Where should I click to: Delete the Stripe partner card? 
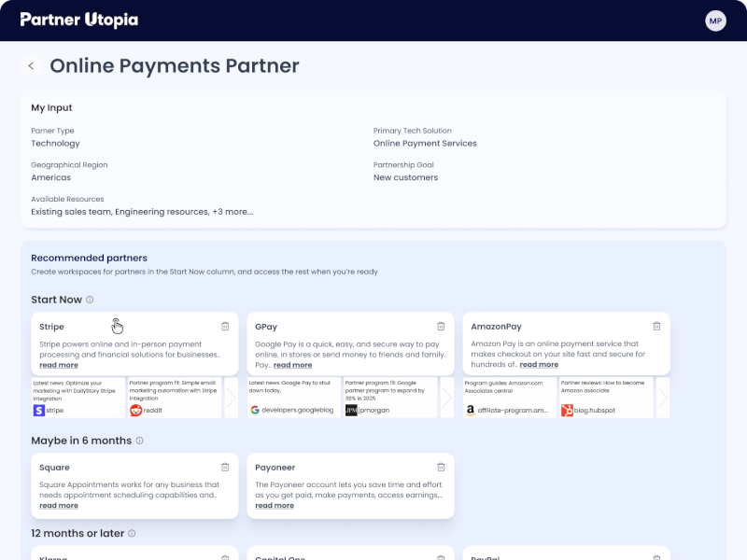pos(225,327)
